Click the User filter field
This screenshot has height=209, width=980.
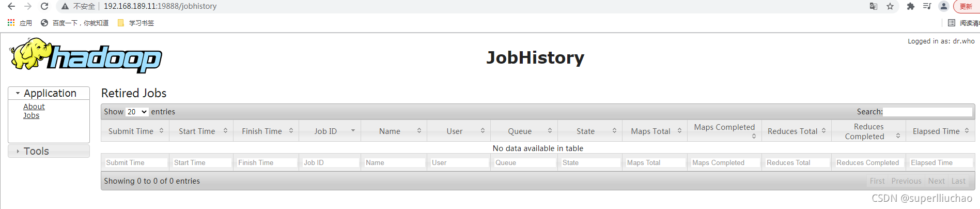(460, 162)
